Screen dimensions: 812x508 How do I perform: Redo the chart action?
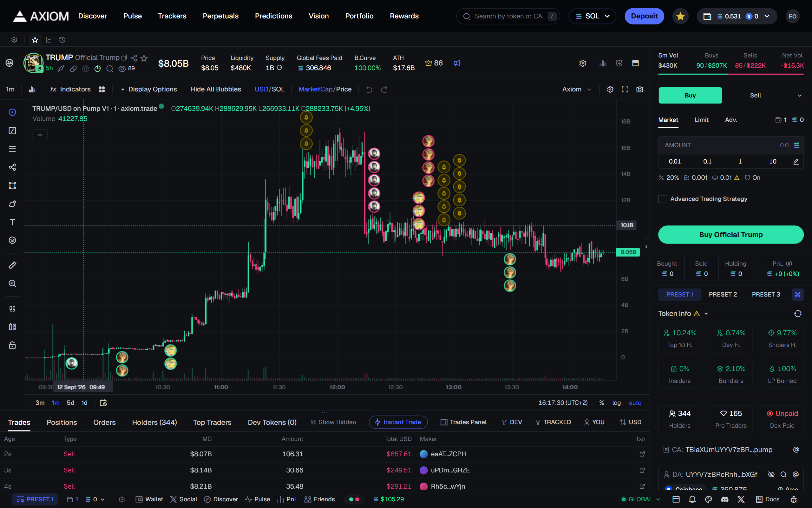pos(384,89)
